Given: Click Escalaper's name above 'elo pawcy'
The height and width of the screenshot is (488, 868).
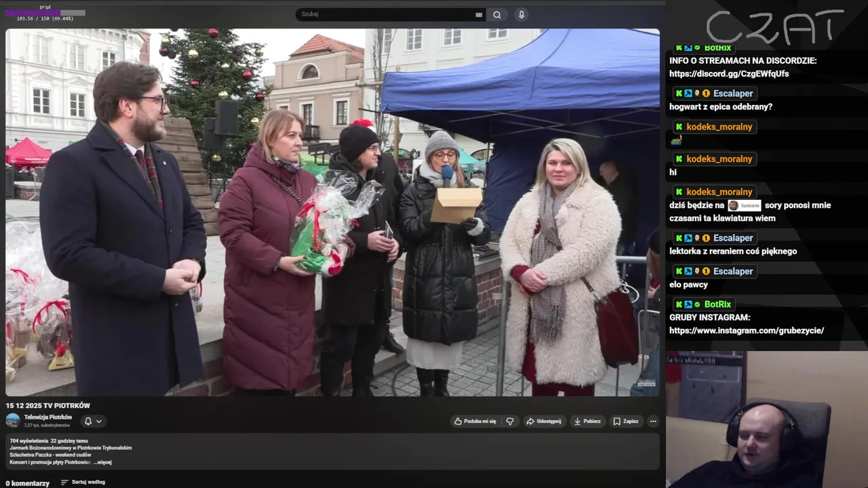Looking at the screenshot, I should pos(733,271).
